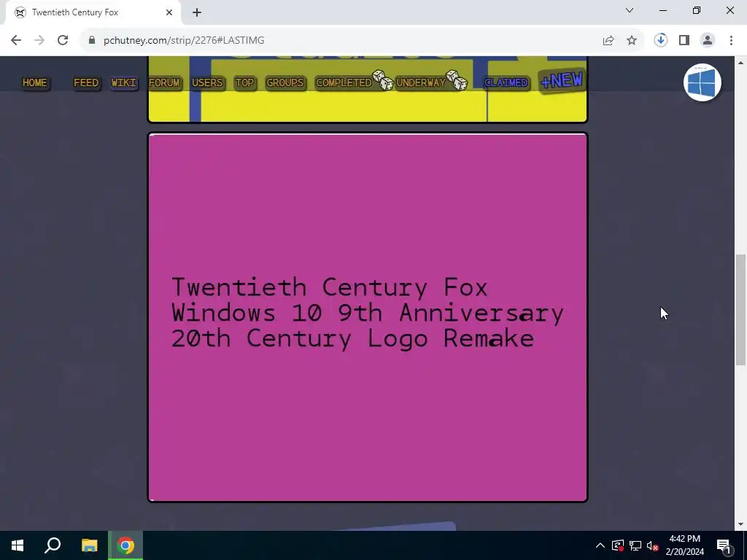Click the scrollbar down arrow
Viewport: 747px width, 560px height.
tap(741, 524)
